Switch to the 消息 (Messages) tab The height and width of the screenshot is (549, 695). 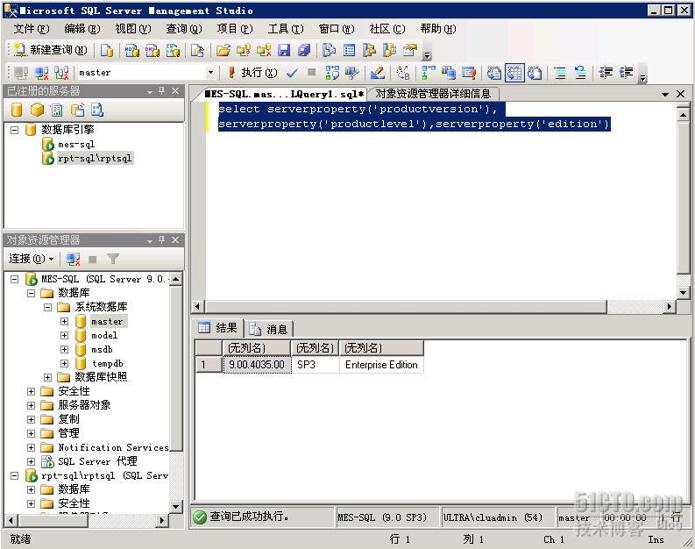pos(269,329)
